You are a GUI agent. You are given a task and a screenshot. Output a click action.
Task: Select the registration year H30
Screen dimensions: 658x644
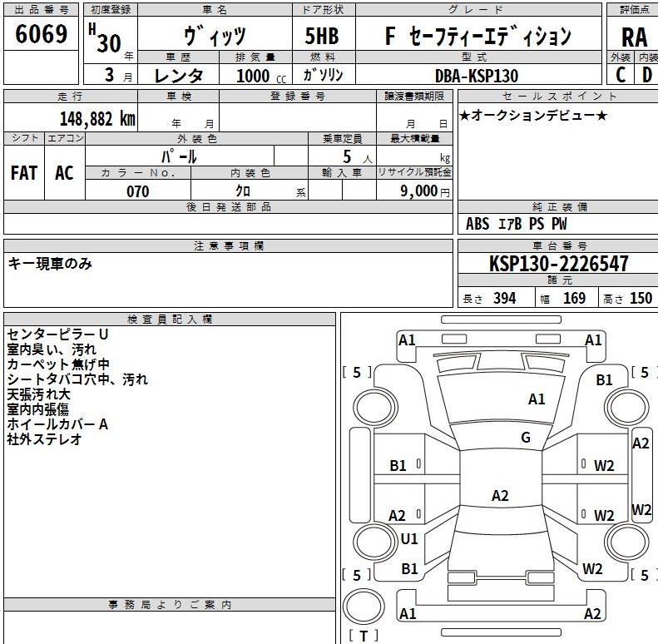pyautogui.click(x=106, y=38)
